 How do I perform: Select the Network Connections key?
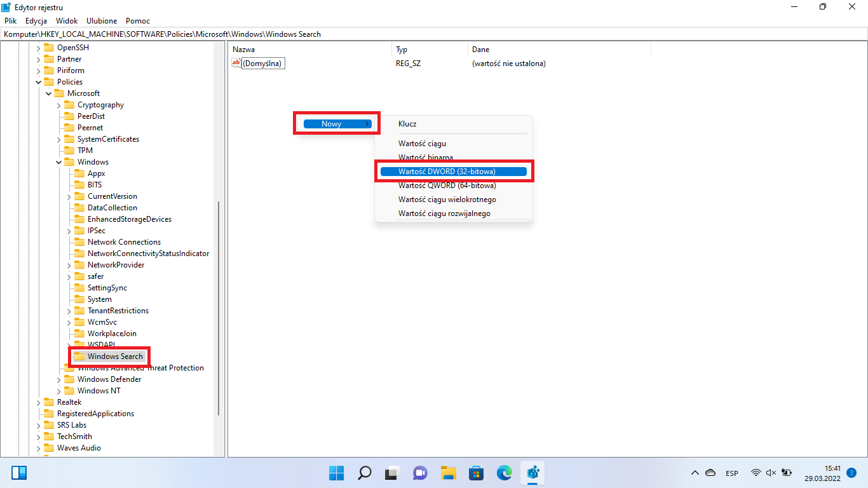(x=124, y=242)
